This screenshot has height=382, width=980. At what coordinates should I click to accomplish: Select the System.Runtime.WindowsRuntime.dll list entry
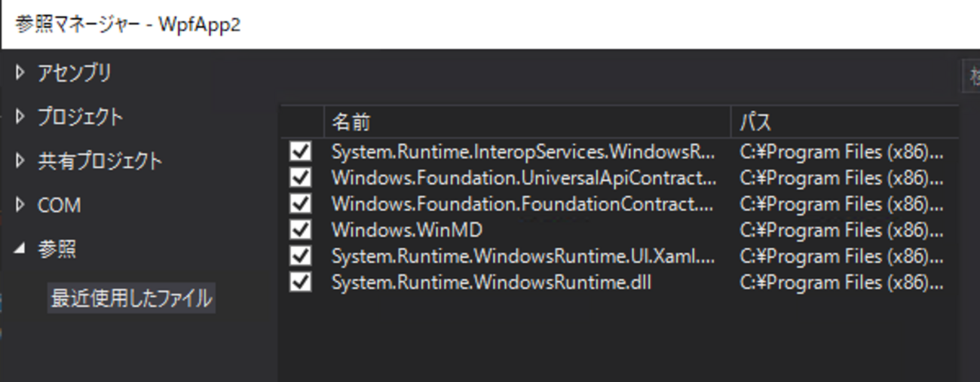(x=491, y=283)
